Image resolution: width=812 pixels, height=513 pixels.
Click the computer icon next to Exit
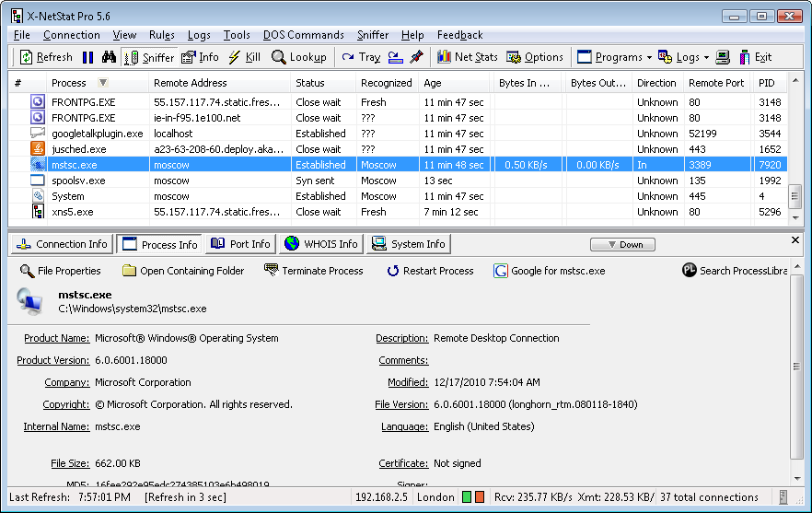click(723, 57)
